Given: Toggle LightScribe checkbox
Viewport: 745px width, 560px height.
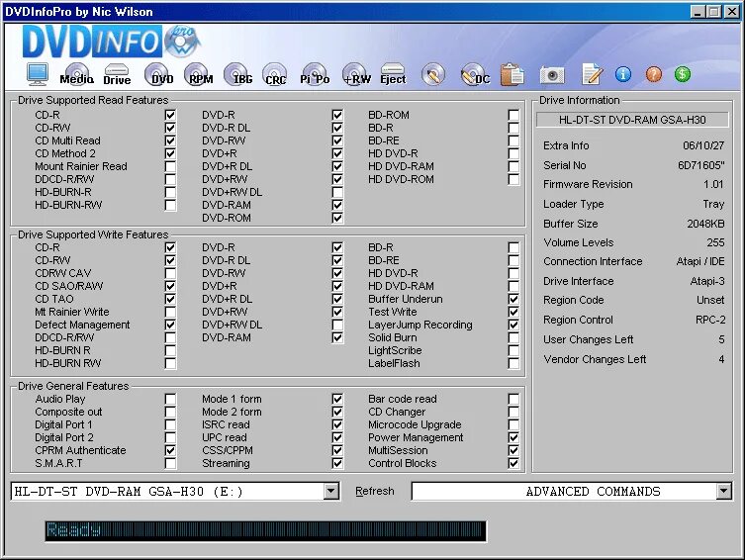Looking at the screenshot, I should pyautogui.click(x=513, y=350).
